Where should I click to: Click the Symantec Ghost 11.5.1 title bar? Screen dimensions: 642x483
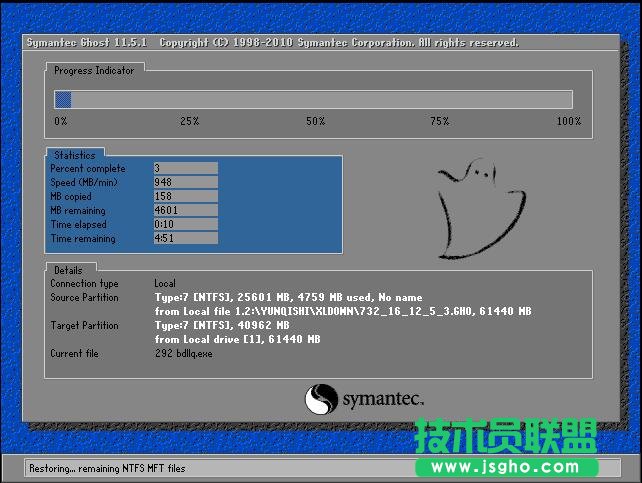[x=270, y=43]
